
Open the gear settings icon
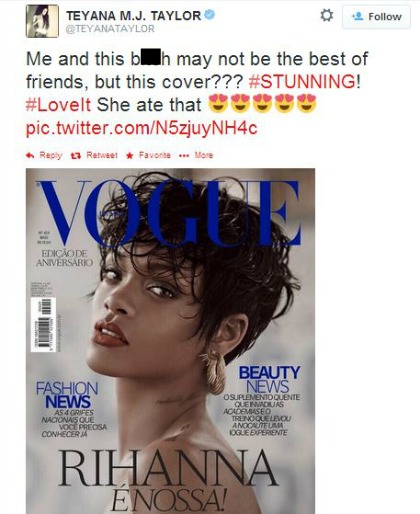pos(326,15)
